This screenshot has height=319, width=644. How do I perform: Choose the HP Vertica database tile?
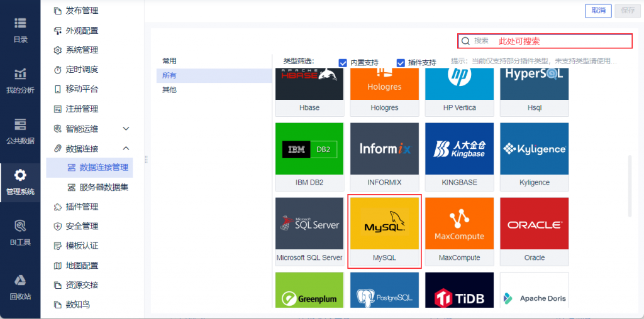click(459, 92)
